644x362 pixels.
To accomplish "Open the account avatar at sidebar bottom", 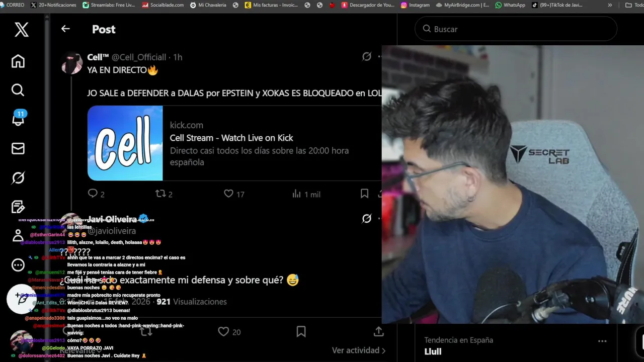I will point(22,342).
